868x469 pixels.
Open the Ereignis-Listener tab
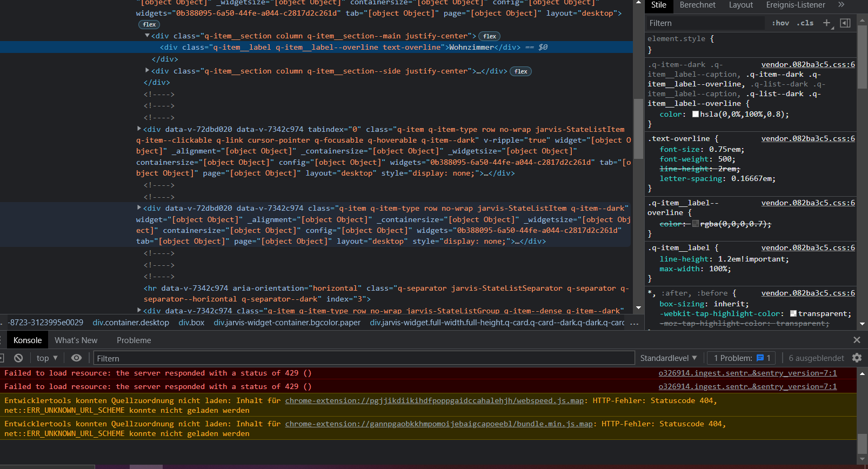(796, 5)
